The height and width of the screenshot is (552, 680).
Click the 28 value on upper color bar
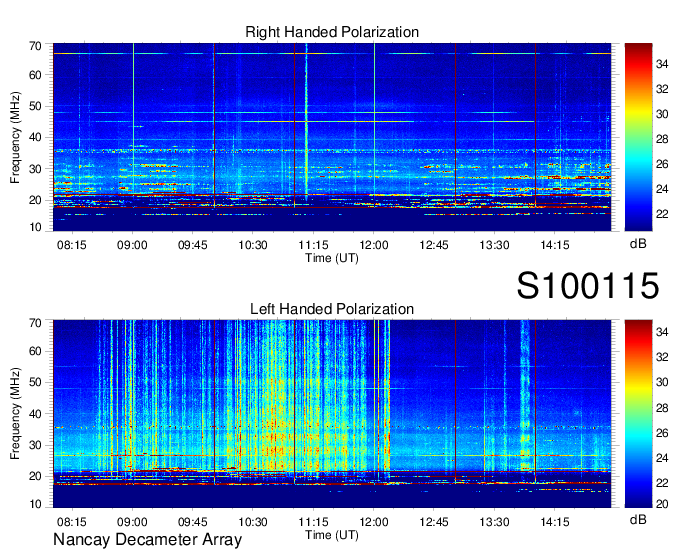pyautogui.click(x=662, y=139)
